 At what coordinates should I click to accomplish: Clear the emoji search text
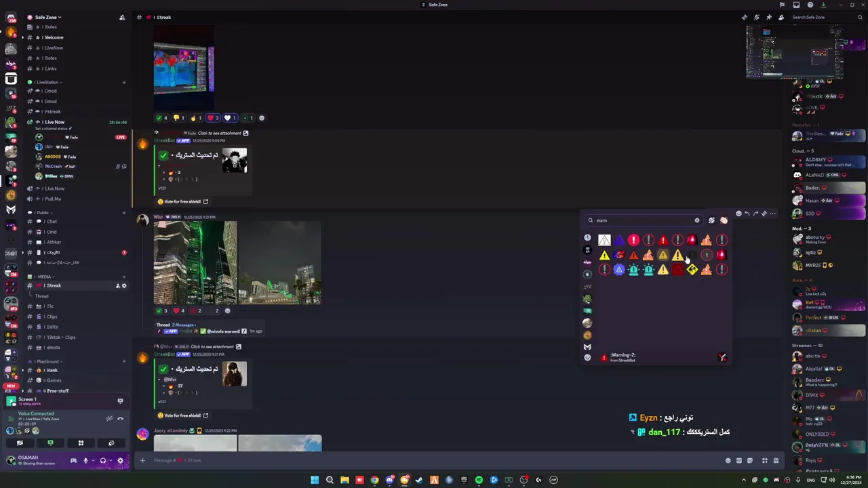coord(696,220)
